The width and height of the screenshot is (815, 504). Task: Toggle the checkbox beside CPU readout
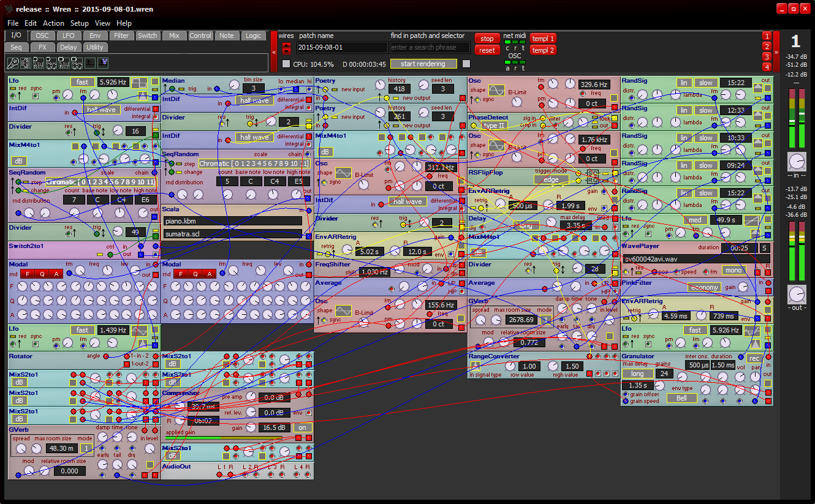pos(286,64)
